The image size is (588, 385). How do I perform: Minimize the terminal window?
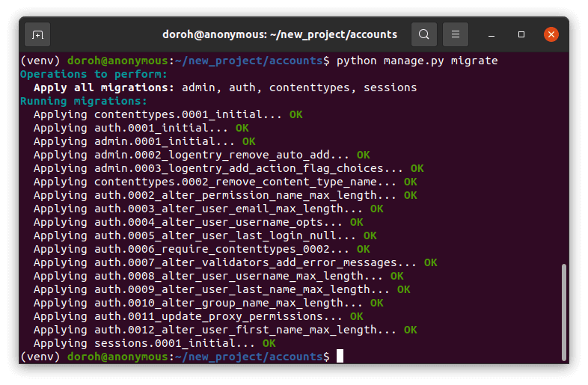click(492, 34)
